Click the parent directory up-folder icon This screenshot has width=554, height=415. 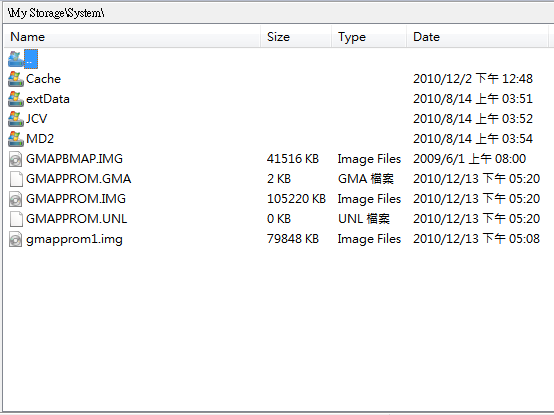pos(16,59)
